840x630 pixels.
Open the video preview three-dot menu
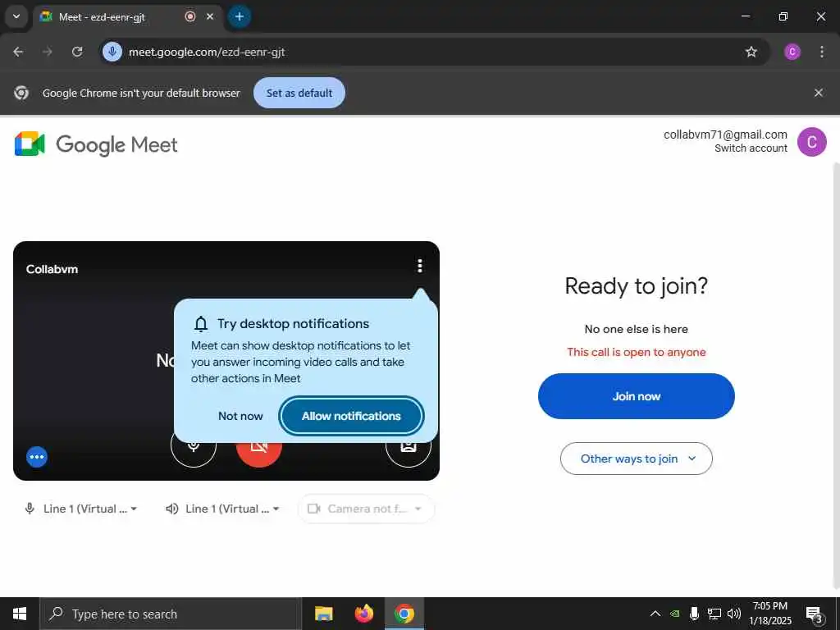[x=419, y=266]
